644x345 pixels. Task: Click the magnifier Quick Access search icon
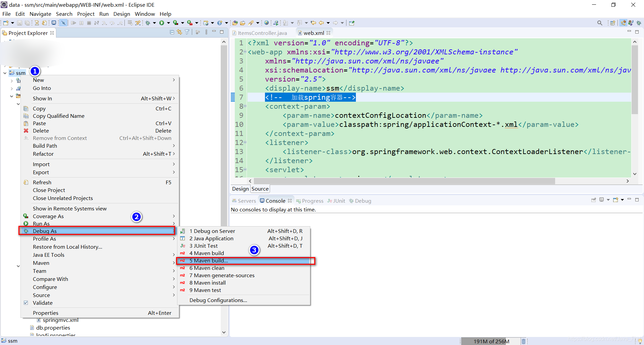[x=600, y=23]
